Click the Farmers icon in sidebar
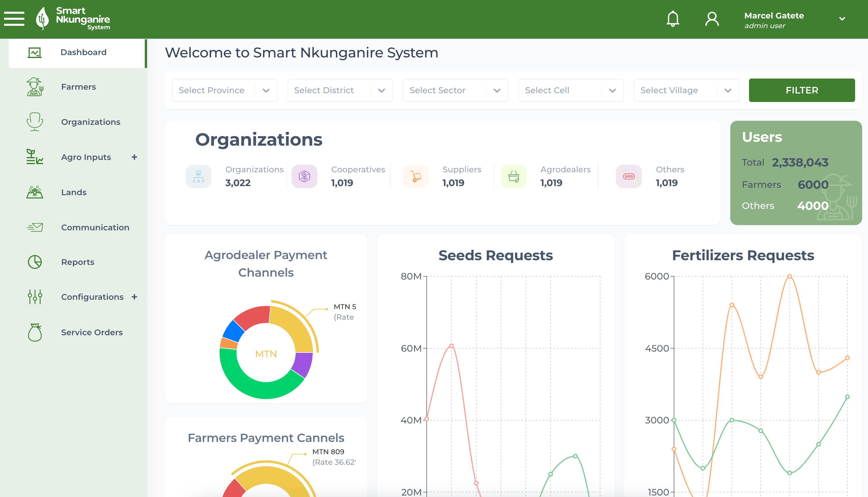 [x=35, y=86]
